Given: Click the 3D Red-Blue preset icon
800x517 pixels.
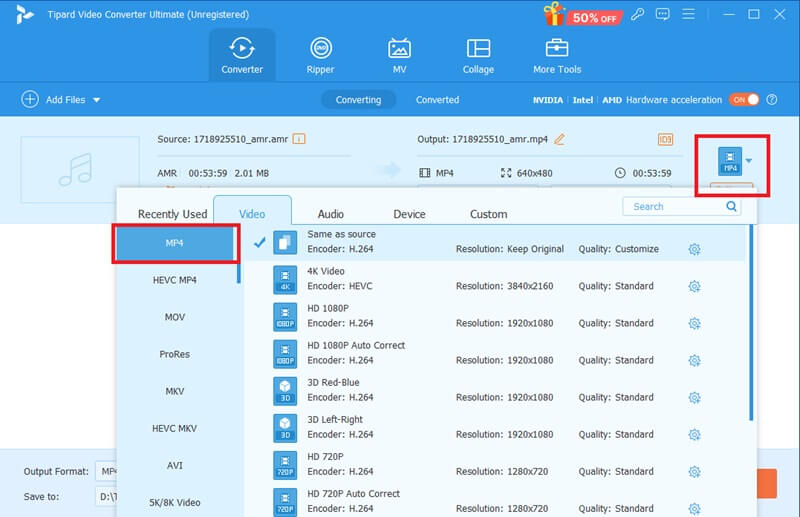Looking at the screenshot, I should [x=285, y=391].
